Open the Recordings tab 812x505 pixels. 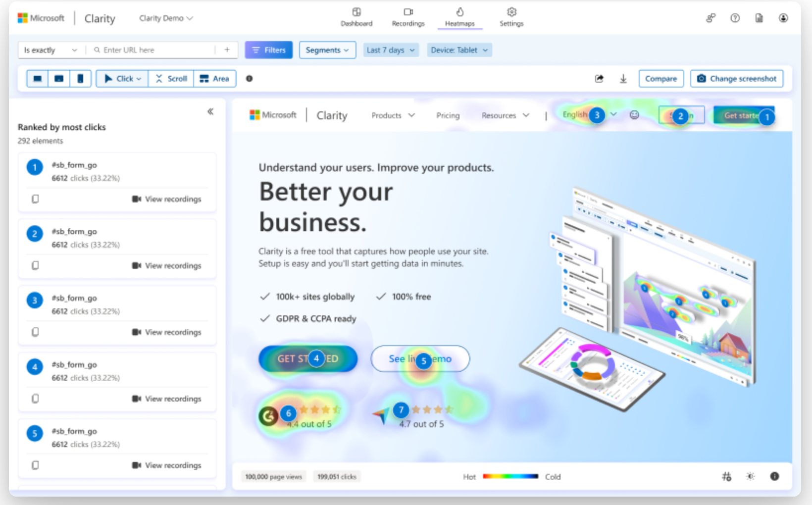(408, 17)
